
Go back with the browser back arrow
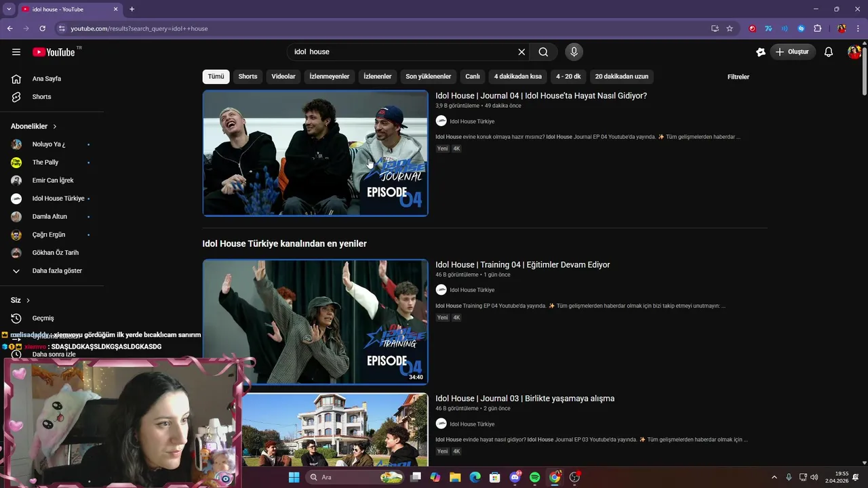click(x=9, y=28)
